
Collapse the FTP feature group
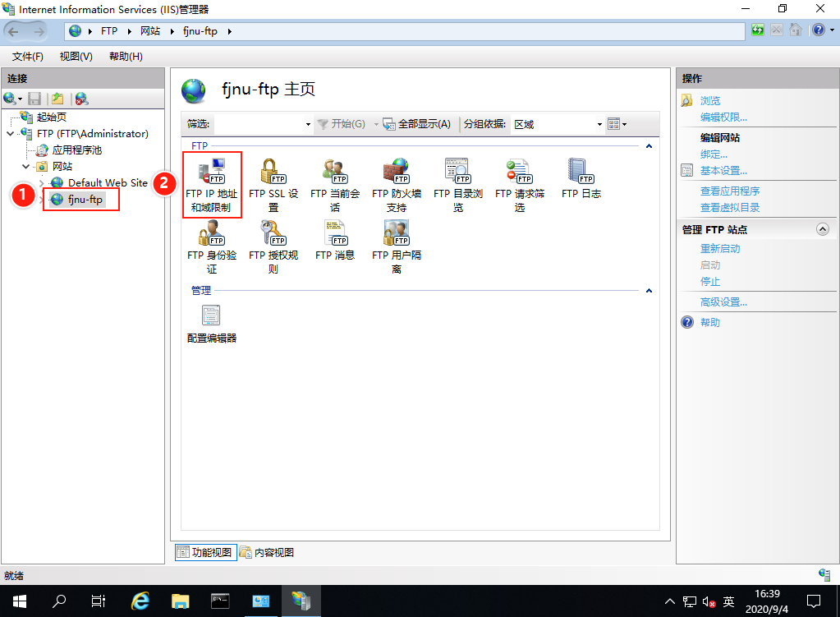click(x=649, y=145)
